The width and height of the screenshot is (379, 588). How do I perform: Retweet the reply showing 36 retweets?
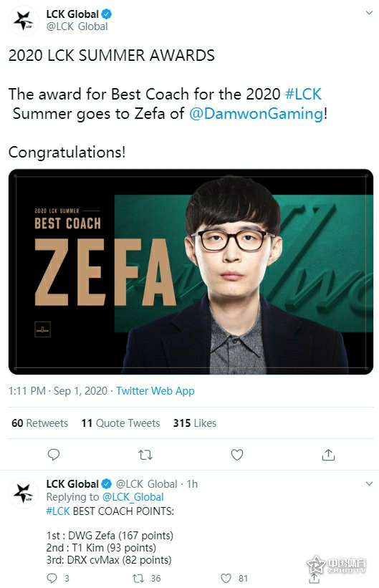coord(138,578)
